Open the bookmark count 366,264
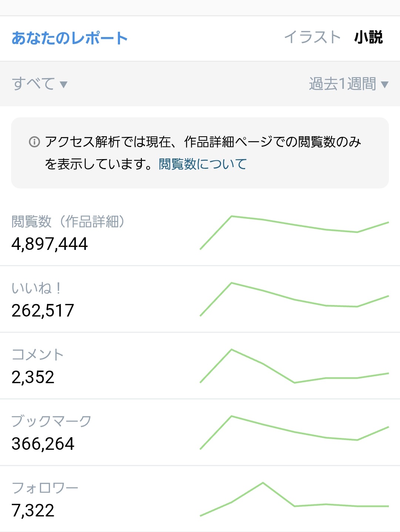Image resolution: width=400 pixels, height=532 pixels. pyautogui.click(x=43, y=444)
